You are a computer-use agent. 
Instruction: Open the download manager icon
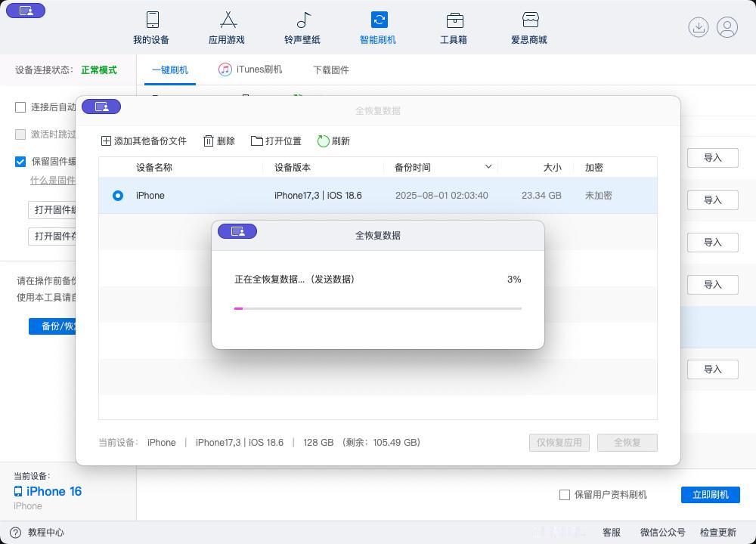tap(698, 27)
